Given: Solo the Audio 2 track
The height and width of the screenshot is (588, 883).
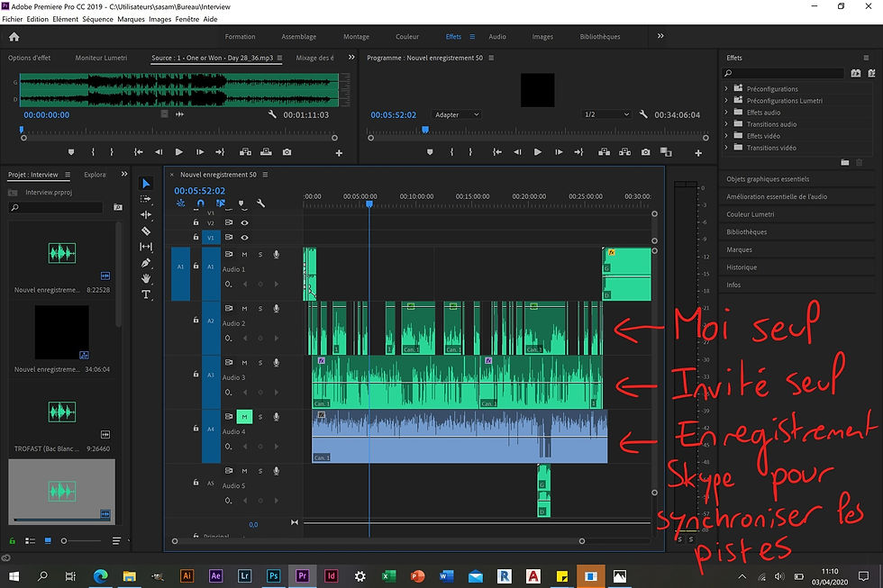Looking at the screenshot, I should pyautogui.click(x=260, y=308).
